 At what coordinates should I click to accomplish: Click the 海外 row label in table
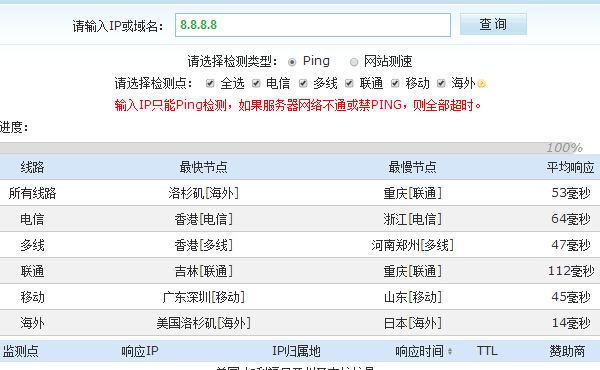[x=32, y=323]
